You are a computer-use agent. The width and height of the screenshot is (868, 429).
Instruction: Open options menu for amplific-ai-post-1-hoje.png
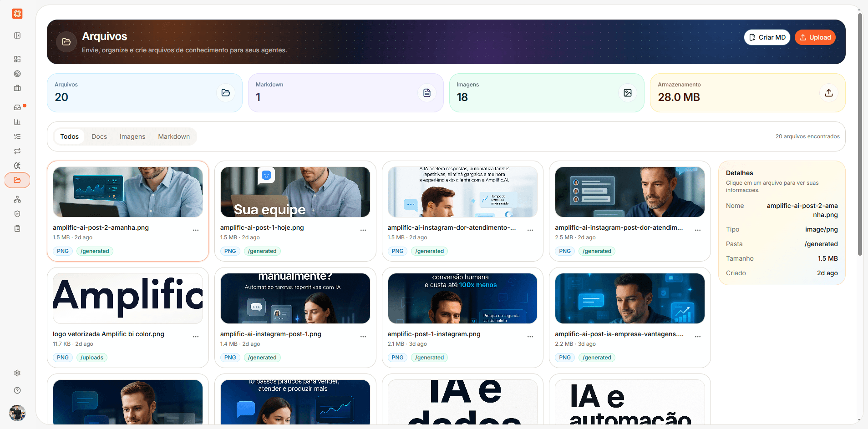[x=363, y=230]
